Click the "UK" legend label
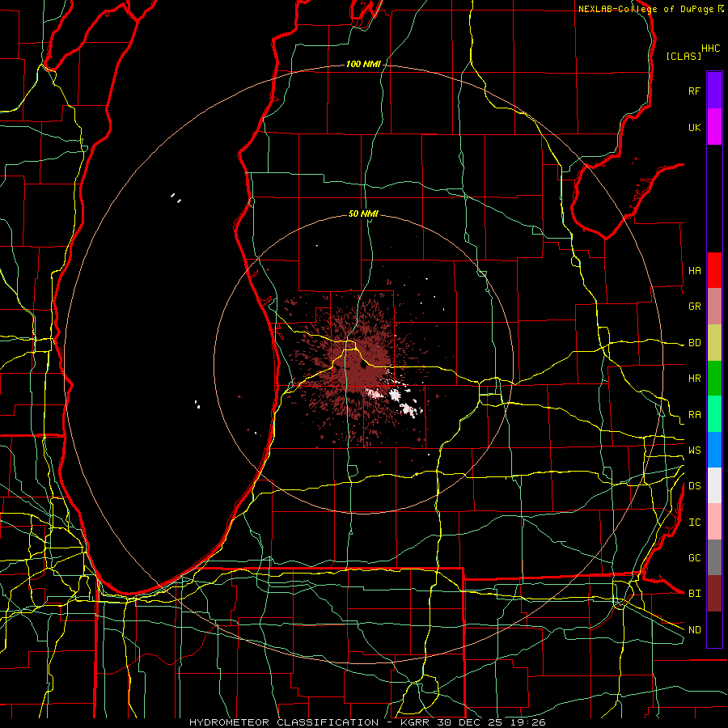This screenshot has width=728, height=728. click(694, 127)
